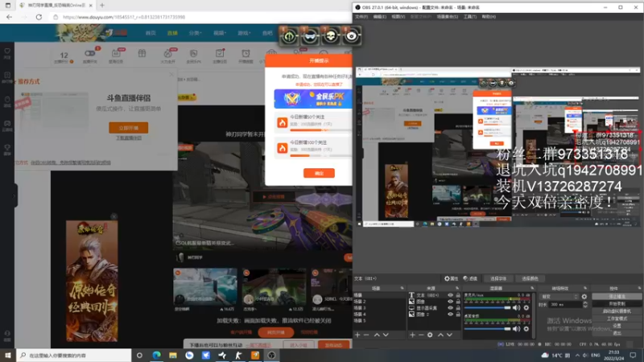Open the scene transition type dropdown
The height and width of the screenshot is (362, 644).
(559, 296)
